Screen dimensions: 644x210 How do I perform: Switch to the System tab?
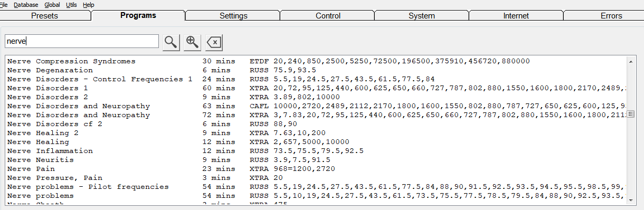point(422,16)
